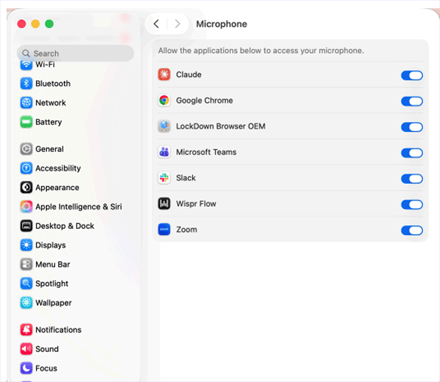The width and height of the screenshot is (440, 382).
Task: Open Apple Intelligence & Siri icon
Action: tap(26, 207)
